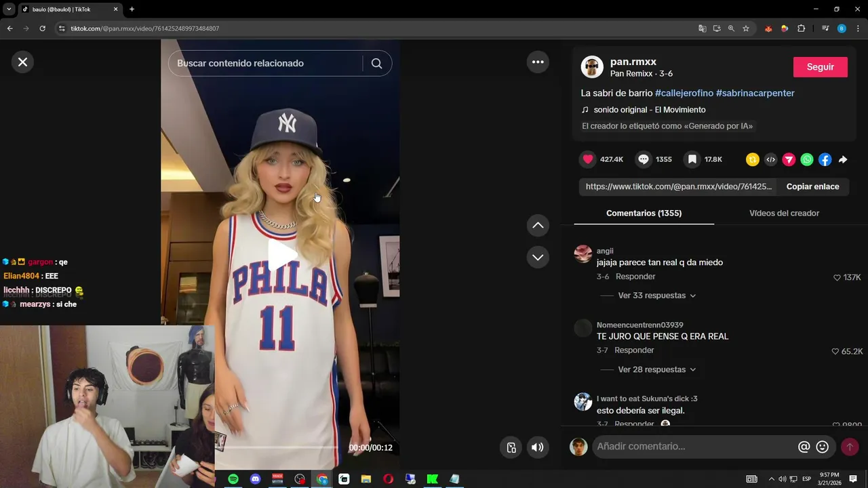The width and height of the screenshot is (868, 488).
Task: Follow pan.rmxx with Seguir button
Action: (x=821, y=67)
